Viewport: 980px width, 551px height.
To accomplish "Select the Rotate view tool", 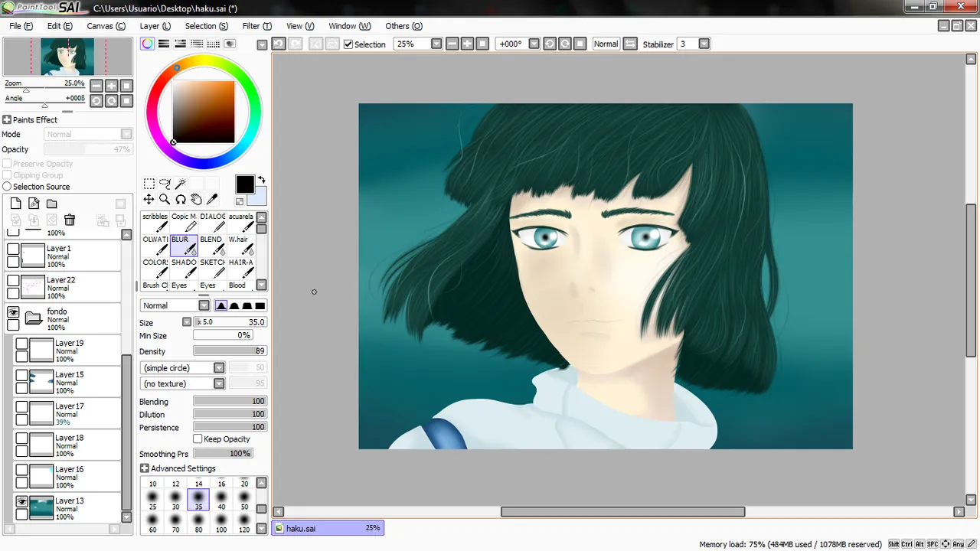I will [x=181, y=199].
